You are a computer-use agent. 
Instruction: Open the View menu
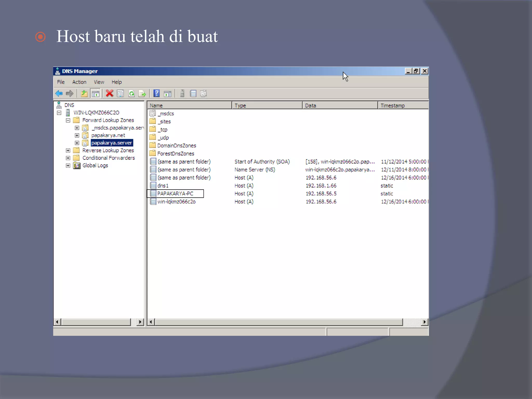click(99, 82)
